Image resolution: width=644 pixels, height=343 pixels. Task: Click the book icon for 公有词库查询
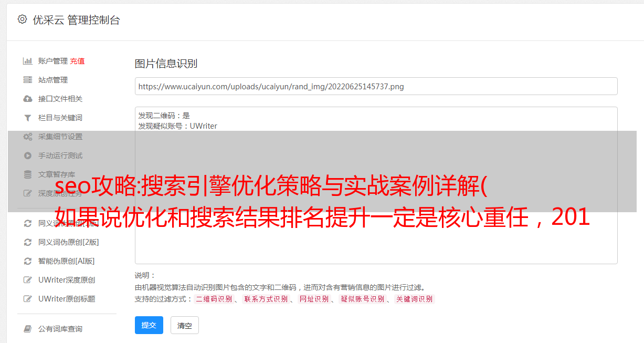pyautogui.click(x=28, y=329)
